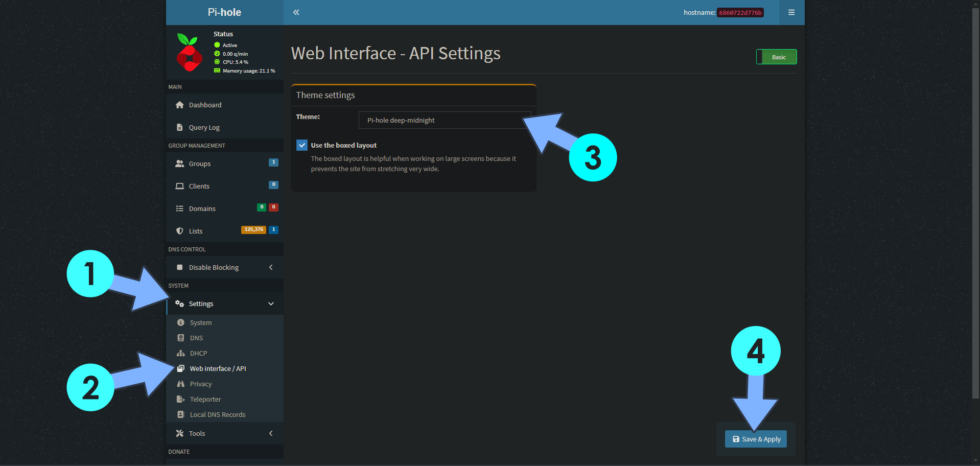Collapse sidebar with double-chevron icon
Viewport: 980px width, 466px height.
296,12
